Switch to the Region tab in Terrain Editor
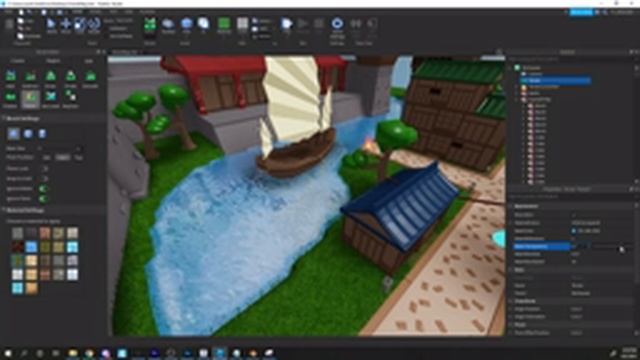Viewport: 640px width, 360px height. [53, 60]
